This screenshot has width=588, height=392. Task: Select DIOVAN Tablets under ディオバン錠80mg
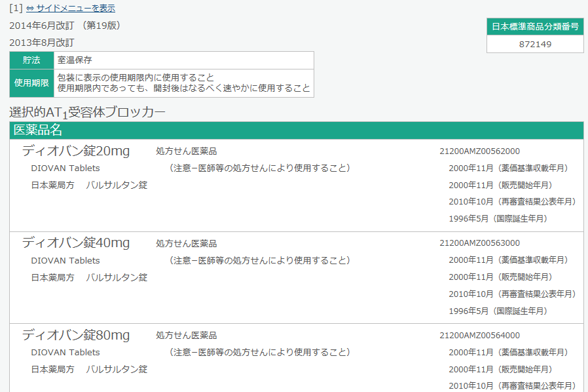click(65, 352)
